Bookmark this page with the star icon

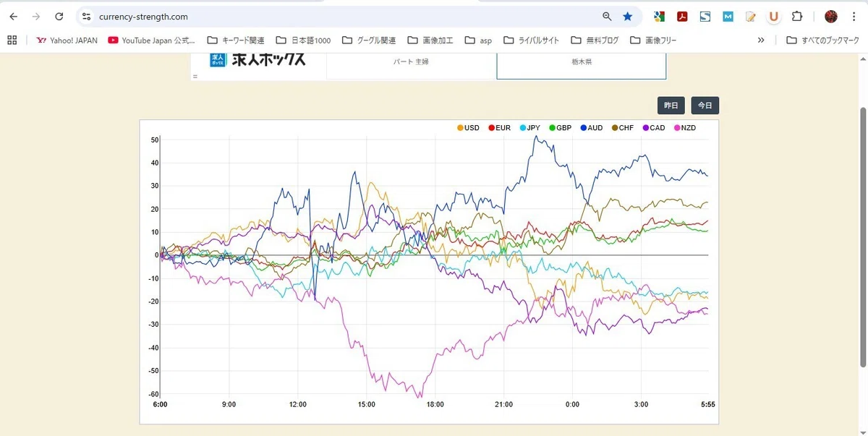coord(627,16)
